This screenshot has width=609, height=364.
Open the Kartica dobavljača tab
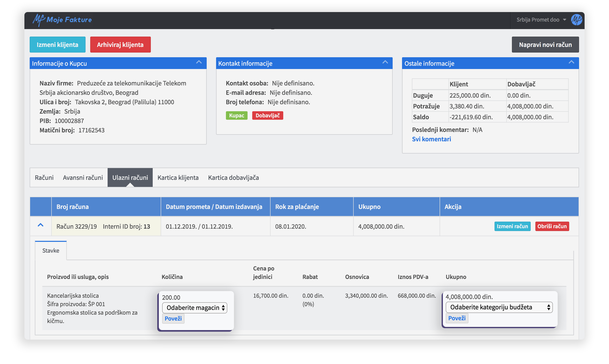click(233, 178)
